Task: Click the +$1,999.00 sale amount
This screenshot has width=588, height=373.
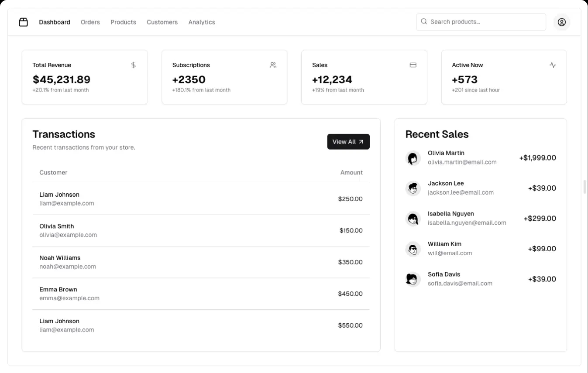Action: [x=537, y=158]
